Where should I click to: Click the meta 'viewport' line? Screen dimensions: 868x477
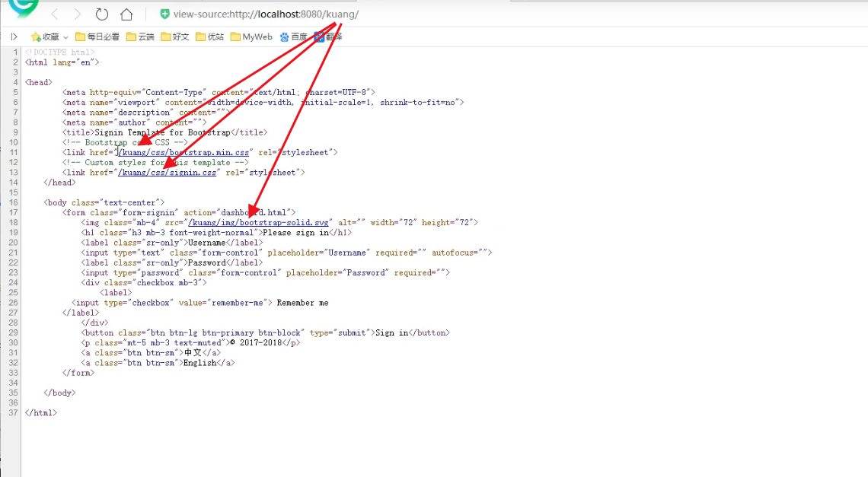tap(263, 102)
